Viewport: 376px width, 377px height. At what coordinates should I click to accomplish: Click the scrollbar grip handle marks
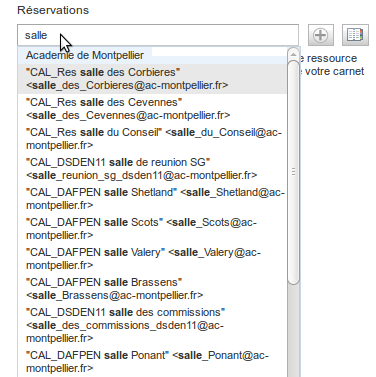(x=293, y=172)
